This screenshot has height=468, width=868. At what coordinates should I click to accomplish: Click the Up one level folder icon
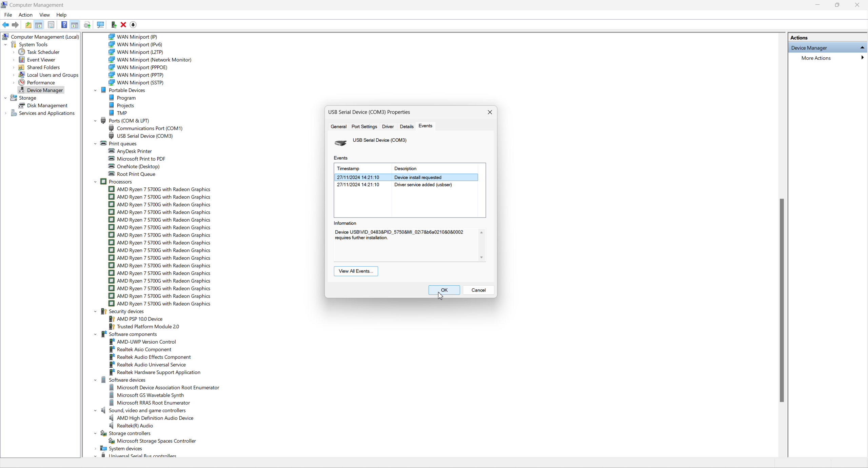(x=28, y=25)
